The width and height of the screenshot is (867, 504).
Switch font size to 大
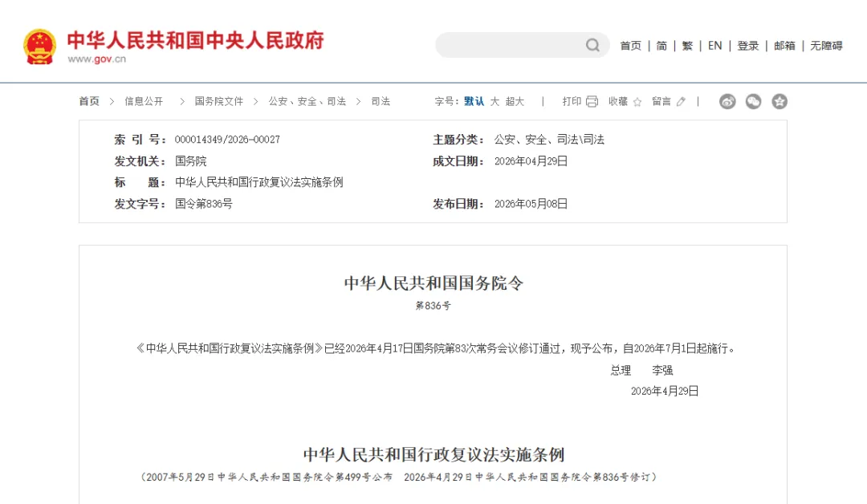click(495, 101)
